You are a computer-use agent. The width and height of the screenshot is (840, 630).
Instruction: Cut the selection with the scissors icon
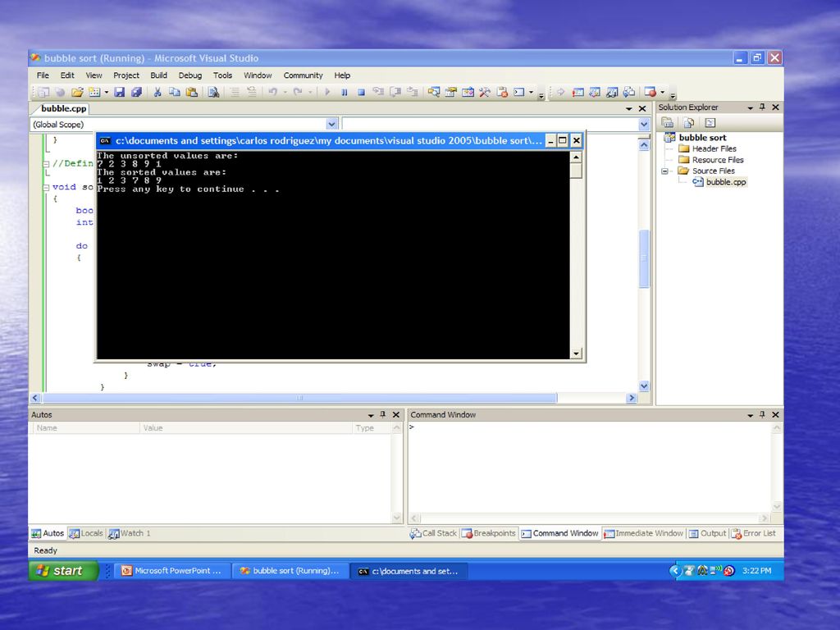pos(157,92)
